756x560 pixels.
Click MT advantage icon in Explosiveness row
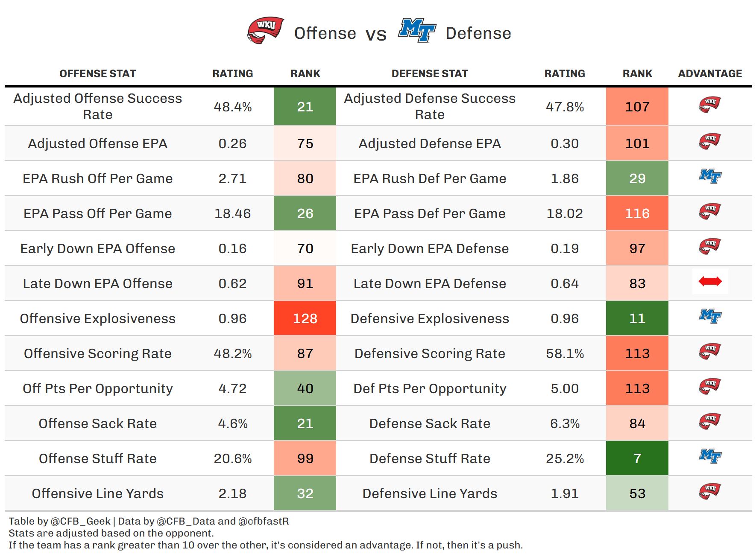pos(710,316)
